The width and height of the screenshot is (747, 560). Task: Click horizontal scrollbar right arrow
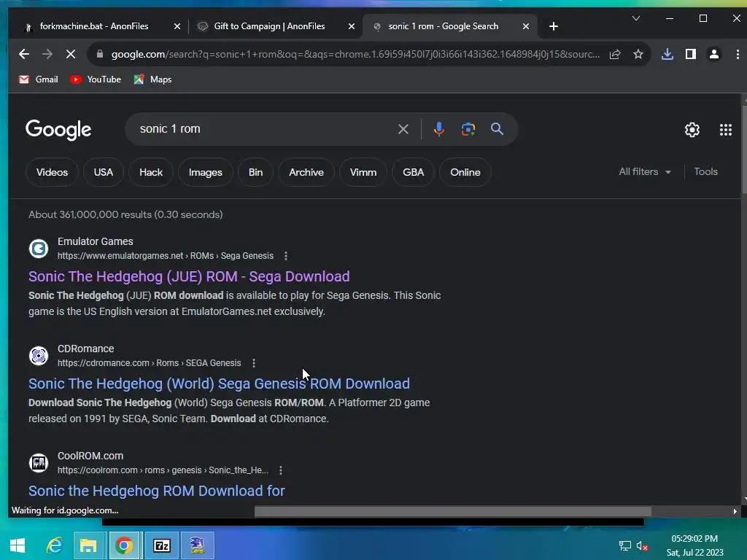(735, 511)
